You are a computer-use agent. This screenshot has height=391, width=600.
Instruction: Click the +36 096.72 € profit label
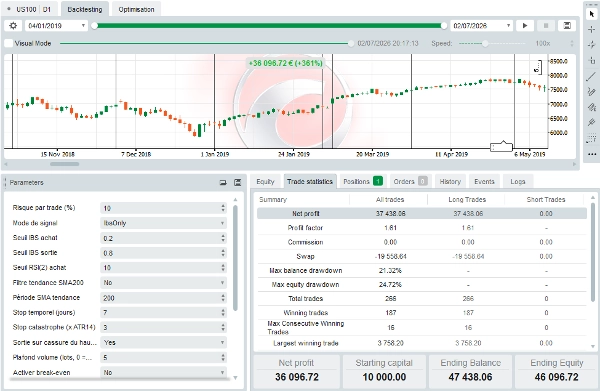click(285, 63)
